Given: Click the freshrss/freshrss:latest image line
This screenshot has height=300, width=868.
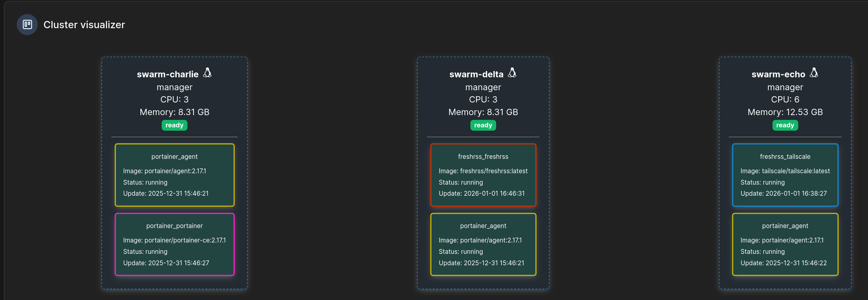Looking at the screenshot, I should pyautogui.click(x=483, y=171).
